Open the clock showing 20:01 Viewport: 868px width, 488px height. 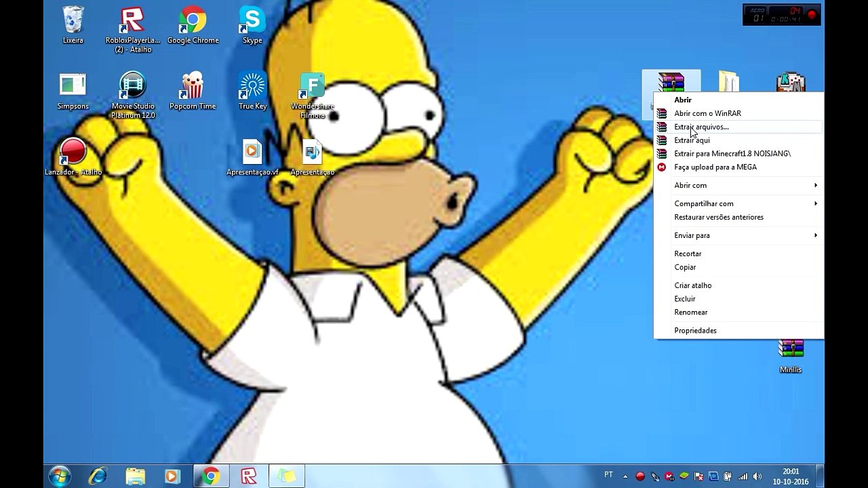pos(791,476)
